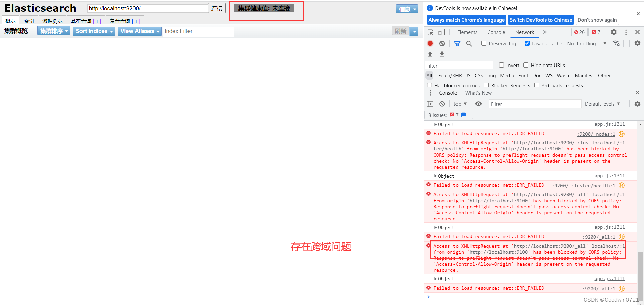Select the Network tab
644x305 pixels.
(525, 32)
